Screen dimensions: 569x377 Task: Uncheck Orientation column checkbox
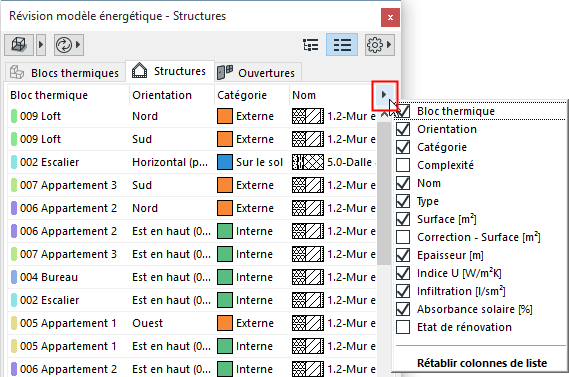(403, 129)
